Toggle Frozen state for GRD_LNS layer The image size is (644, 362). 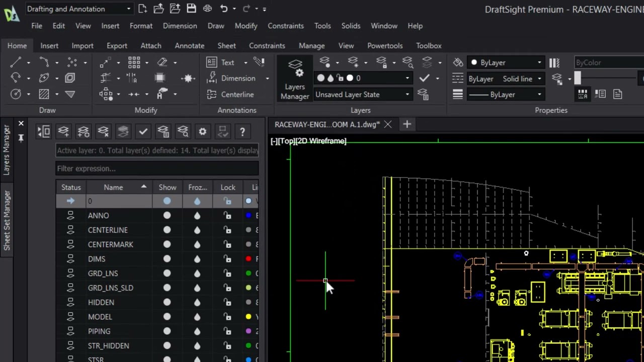[197, 274]
